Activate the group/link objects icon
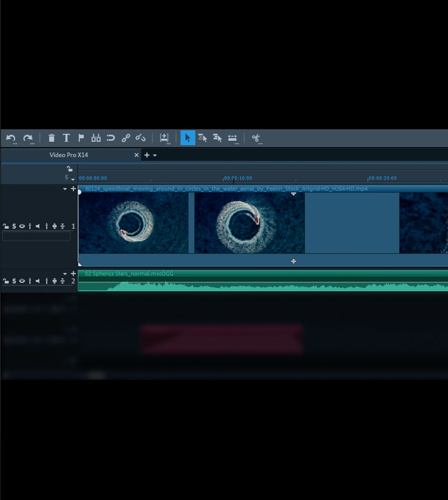The height and width of the screenshot is (500, 448). pyautogui.click(x=126, y=137)
